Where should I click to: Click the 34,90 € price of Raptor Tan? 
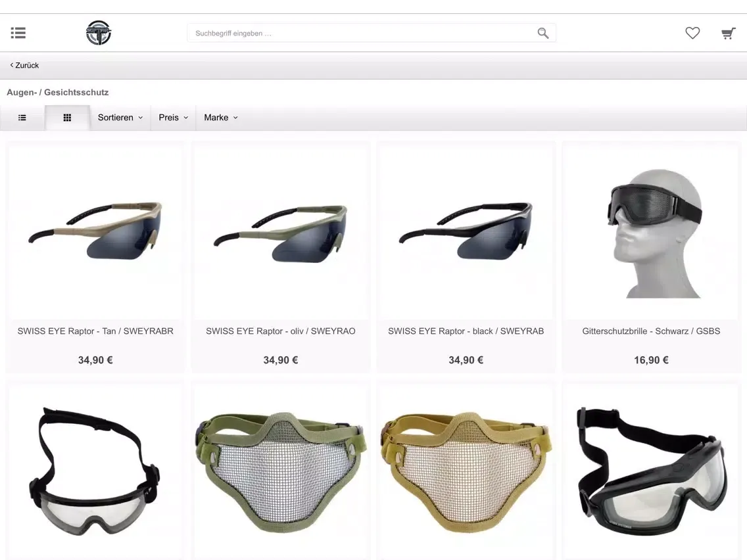[95, 360]
